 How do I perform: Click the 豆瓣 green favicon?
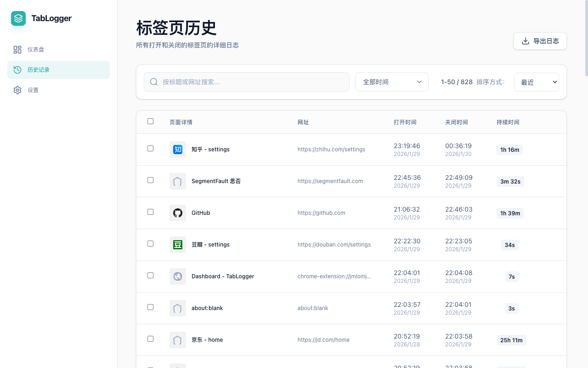178,244
